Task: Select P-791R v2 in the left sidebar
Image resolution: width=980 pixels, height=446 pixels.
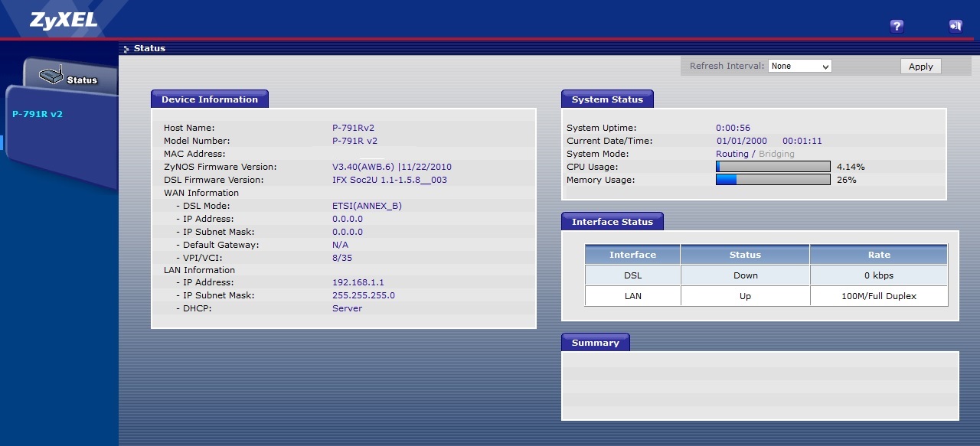Action: tap(38, 114)
